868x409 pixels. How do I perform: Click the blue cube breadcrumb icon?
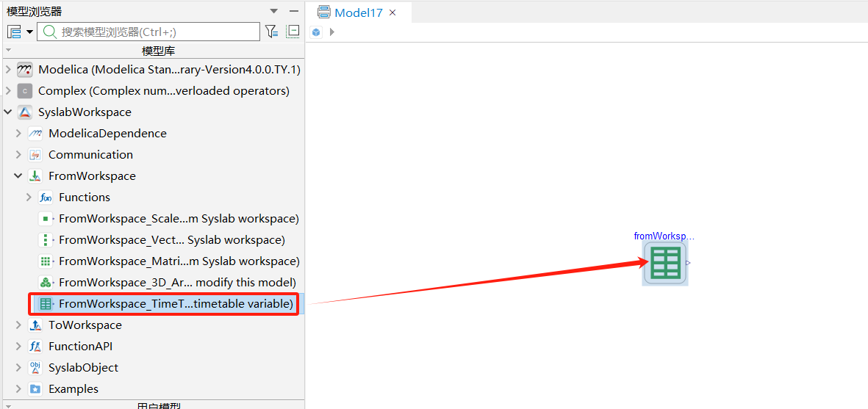click(315, 32)
